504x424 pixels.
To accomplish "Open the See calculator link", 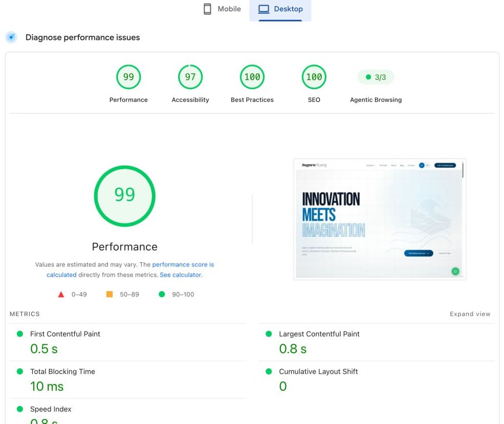I will click(181, 275).
